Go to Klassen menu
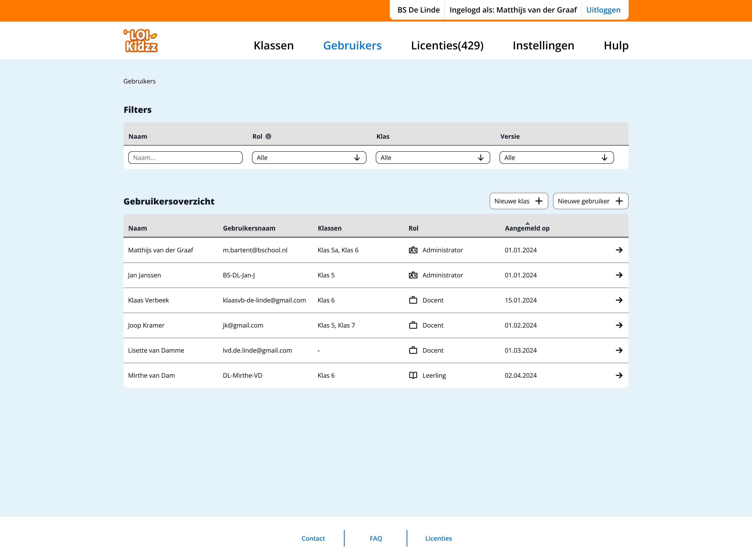752x560 pixels. (x=273, y=45)
